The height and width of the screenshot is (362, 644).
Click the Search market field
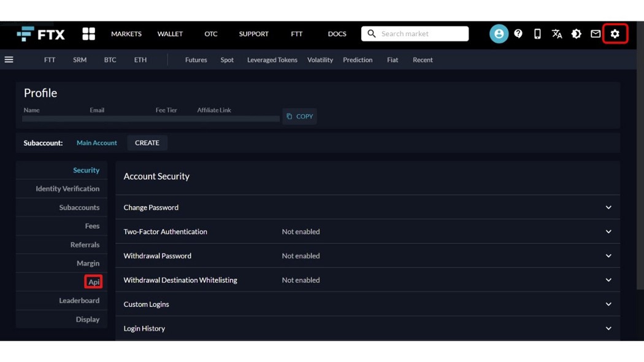pos(415,34)
